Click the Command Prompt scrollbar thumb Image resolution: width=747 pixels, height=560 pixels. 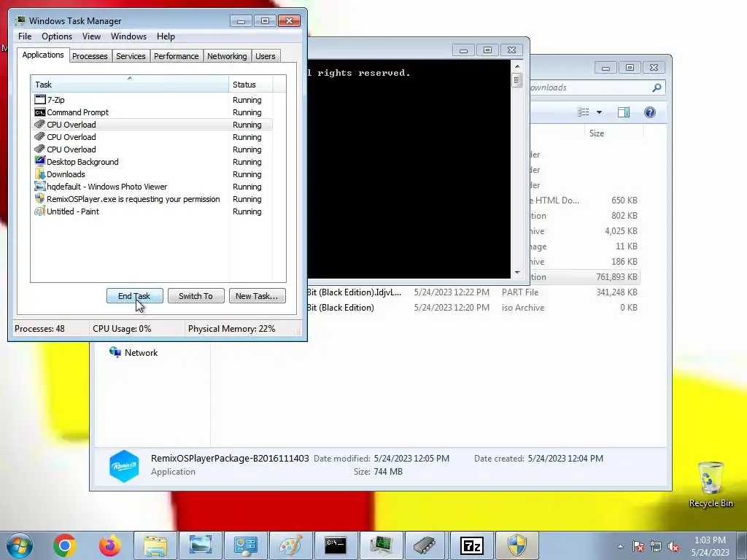coord(517,80)
